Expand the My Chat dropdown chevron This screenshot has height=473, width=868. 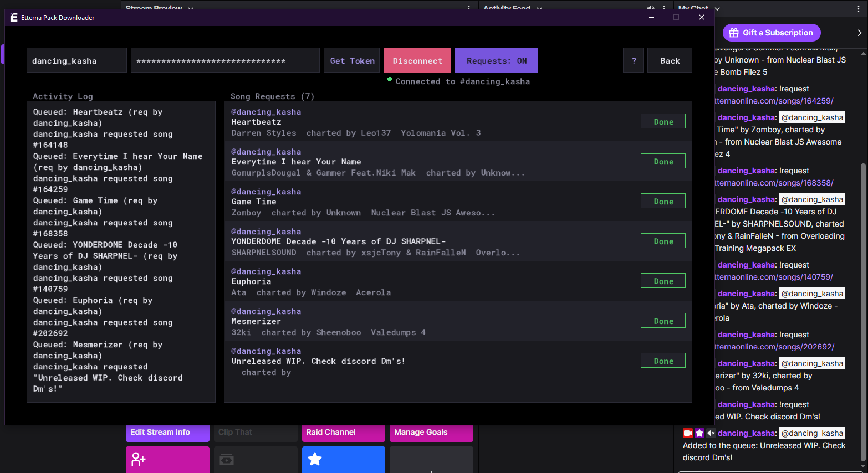[717, 8]
